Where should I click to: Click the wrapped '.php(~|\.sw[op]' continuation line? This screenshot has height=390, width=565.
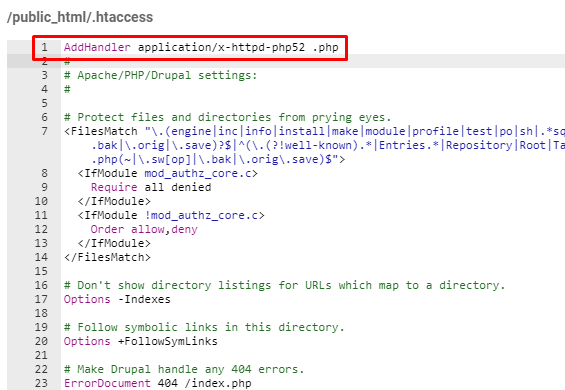click(218, 159)
